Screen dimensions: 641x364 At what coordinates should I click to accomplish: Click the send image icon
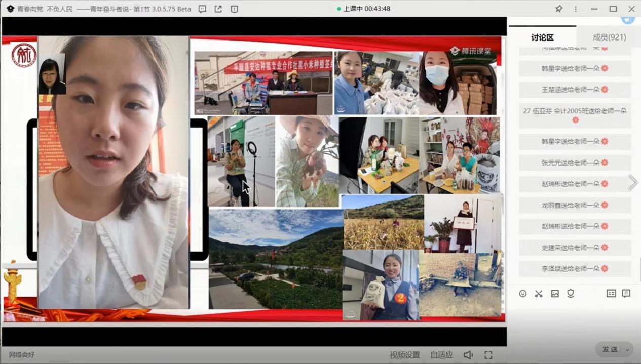tap(555, 294)
